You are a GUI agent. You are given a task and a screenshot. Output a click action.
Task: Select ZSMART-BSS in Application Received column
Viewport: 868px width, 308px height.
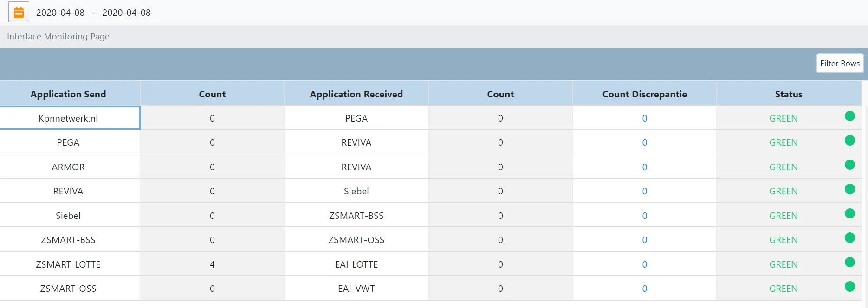356,216
